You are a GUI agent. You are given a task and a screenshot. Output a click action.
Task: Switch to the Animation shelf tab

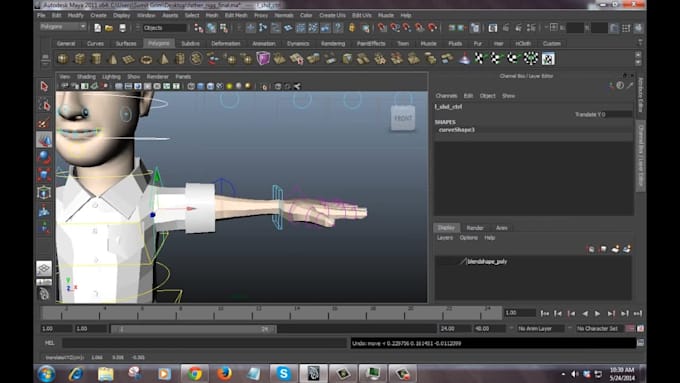pyautogui.click(x=264, y=43)
